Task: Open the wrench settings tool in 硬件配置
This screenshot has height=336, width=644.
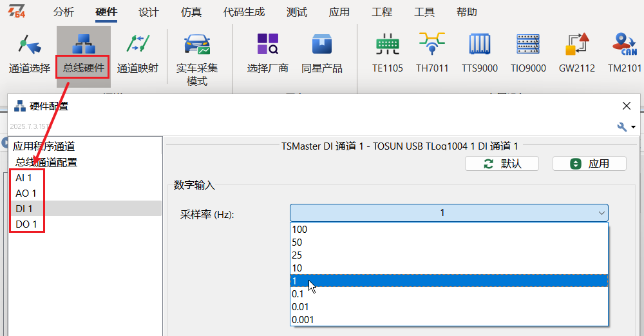Action: click(x=622, y=126)
